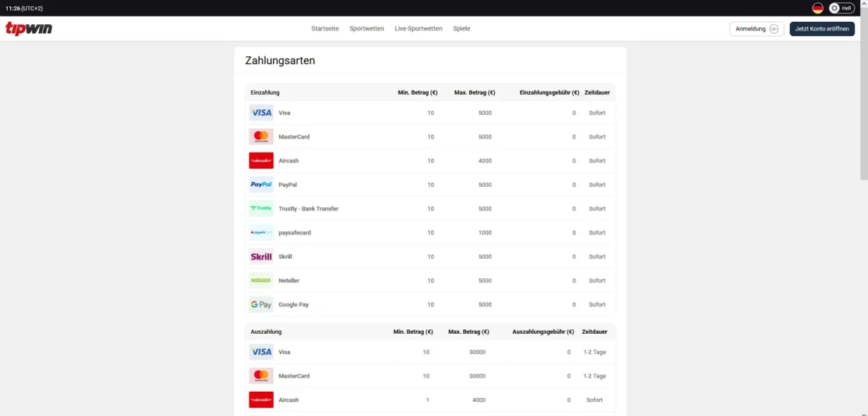868x416 pixels.
Task: Click Min. Betrag (€) header in Einzahlung
Action: [x=418, y=92]
